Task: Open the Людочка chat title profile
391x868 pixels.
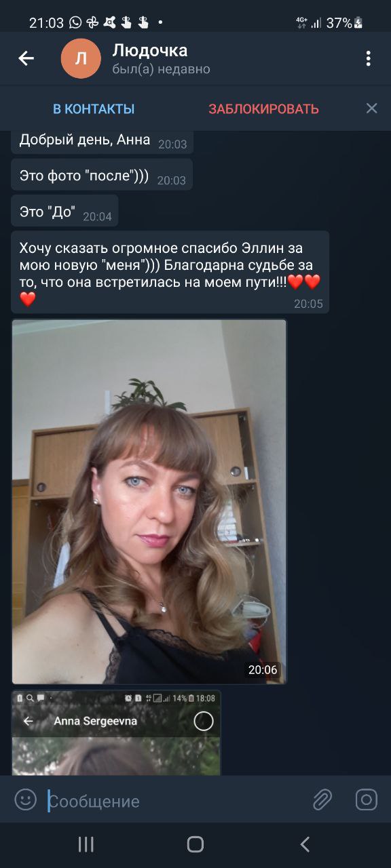Action: 150,50
